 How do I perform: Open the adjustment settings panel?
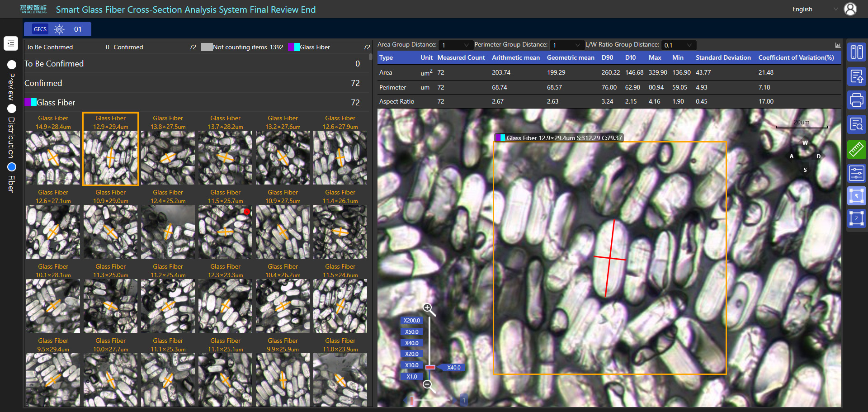click(856, 173)
